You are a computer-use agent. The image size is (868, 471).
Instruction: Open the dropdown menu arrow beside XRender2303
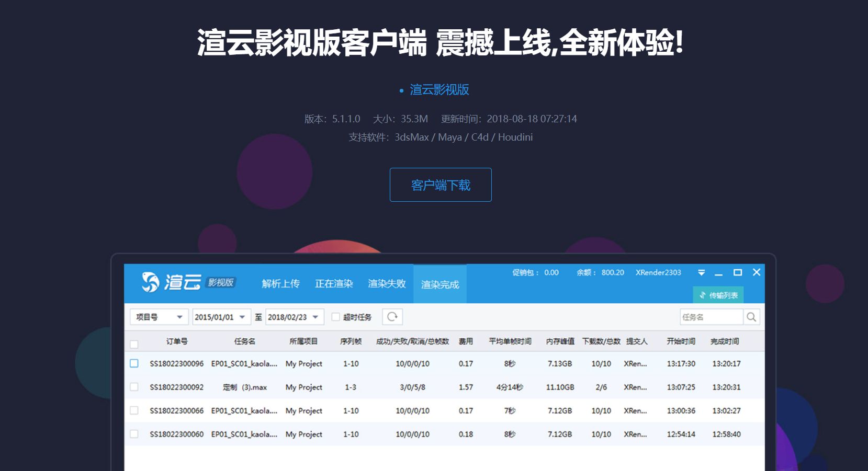click(x=702, y=272)
